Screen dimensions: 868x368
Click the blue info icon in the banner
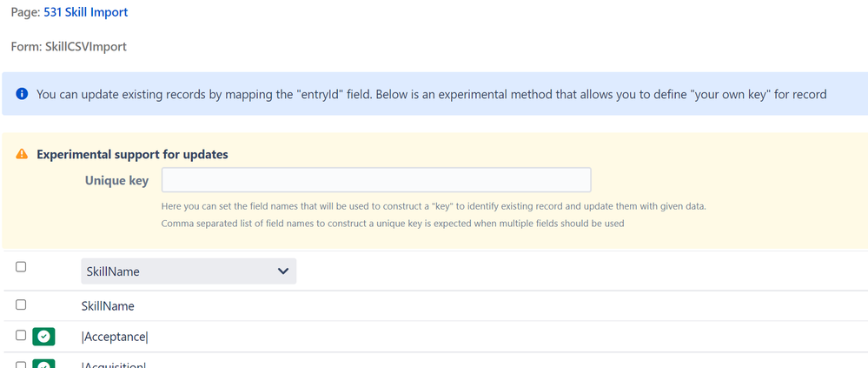pos(22,94)
